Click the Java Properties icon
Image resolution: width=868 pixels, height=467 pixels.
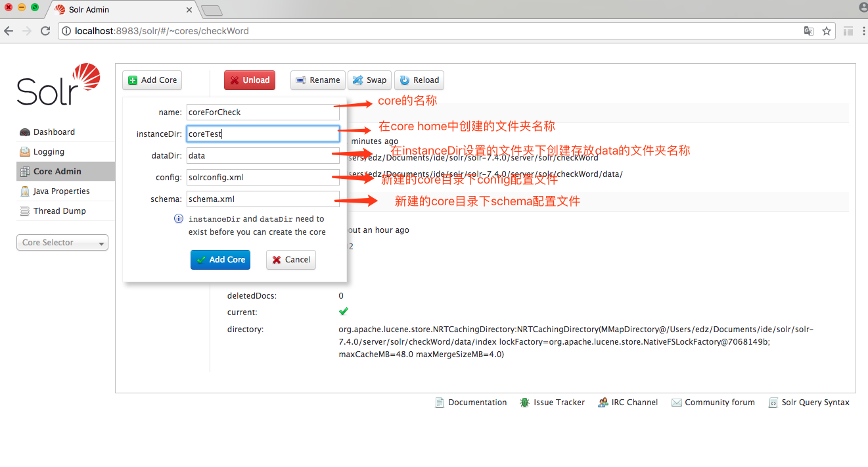[25, 191]
